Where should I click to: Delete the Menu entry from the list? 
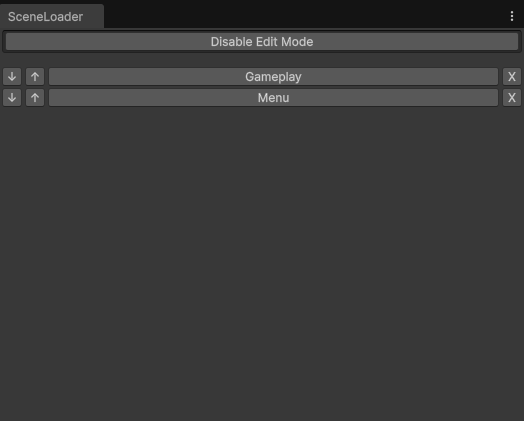[512, 98]
